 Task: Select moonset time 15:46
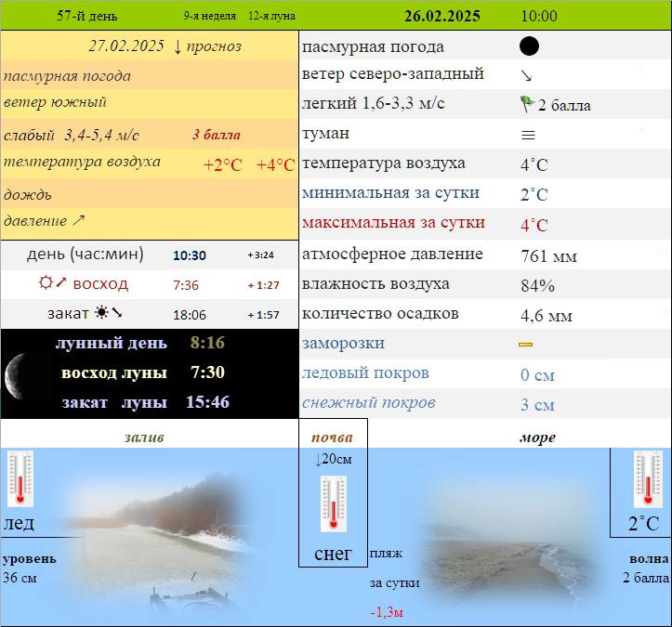pos(207,401)
